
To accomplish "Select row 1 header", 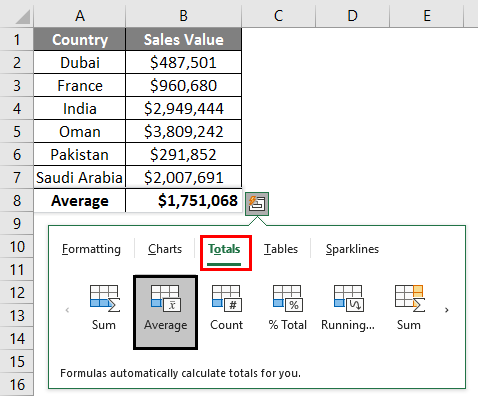I will [x=17, y=39].
